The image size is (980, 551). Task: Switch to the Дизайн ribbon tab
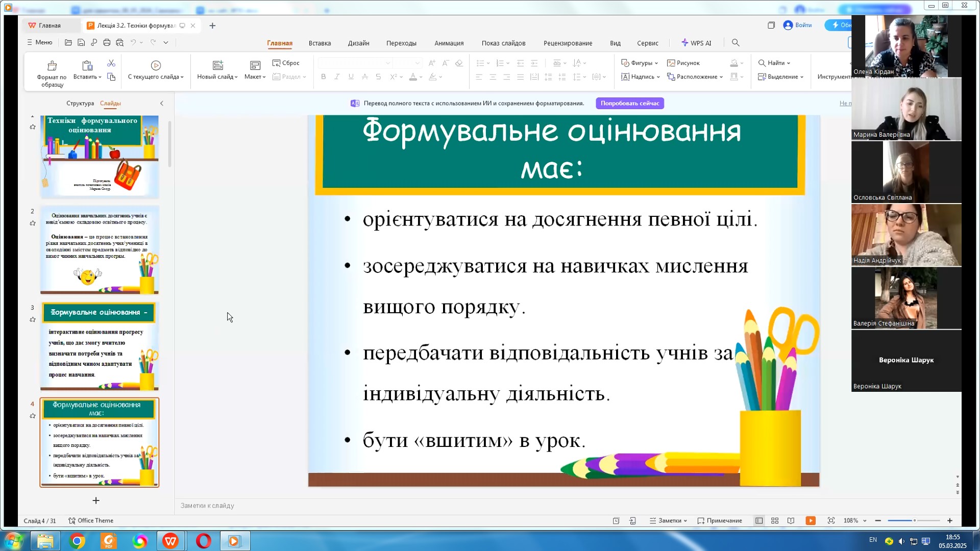(358, 43)
